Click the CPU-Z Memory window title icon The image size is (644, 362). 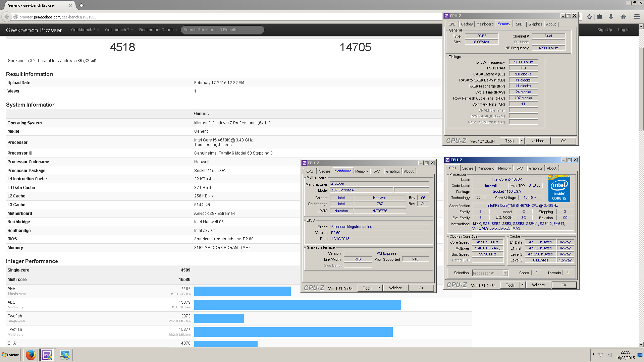point(447,16)
